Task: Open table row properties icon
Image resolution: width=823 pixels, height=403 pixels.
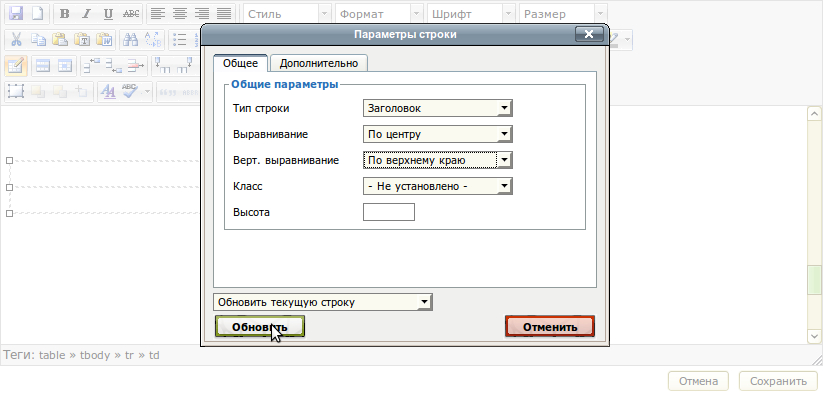Action: [43, 66]
